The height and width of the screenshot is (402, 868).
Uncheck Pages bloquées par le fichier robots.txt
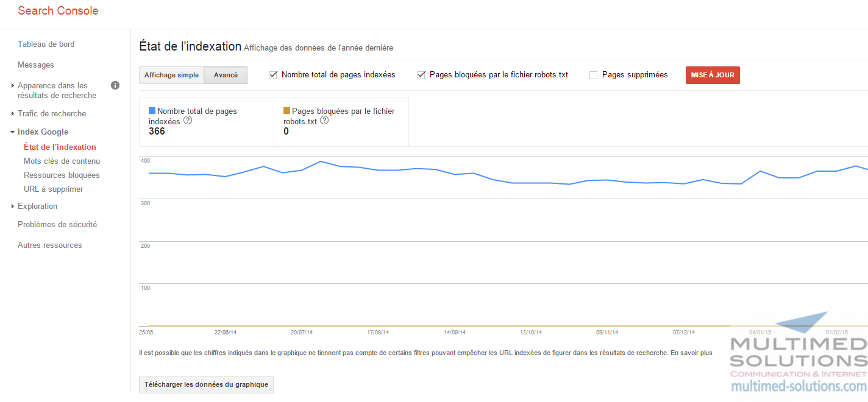click(x=421, y=75)
